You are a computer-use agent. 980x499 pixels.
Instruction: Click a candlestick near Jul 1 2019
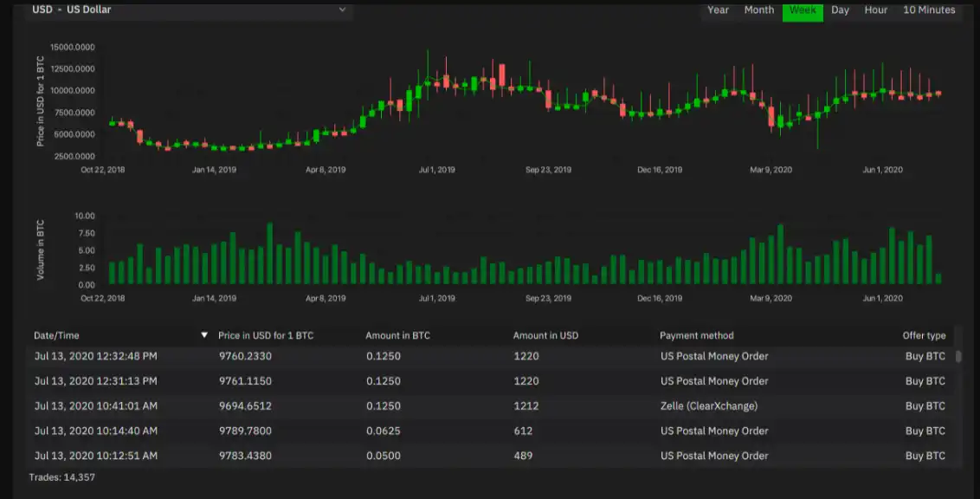[x=437, y=87]
